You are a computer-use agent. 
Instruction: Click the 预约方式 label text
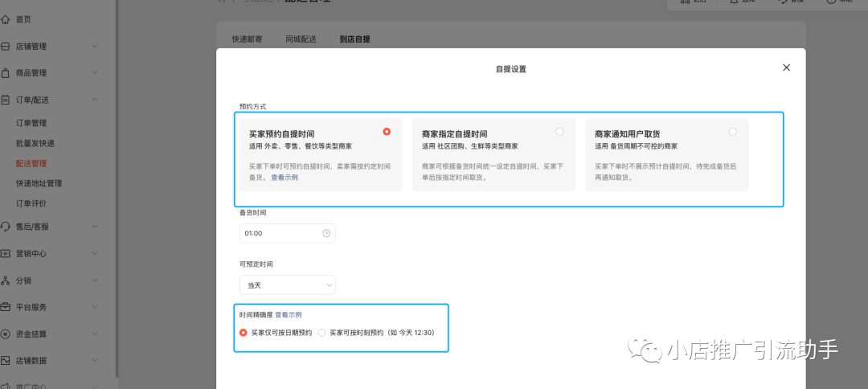[x=252, y=106]
